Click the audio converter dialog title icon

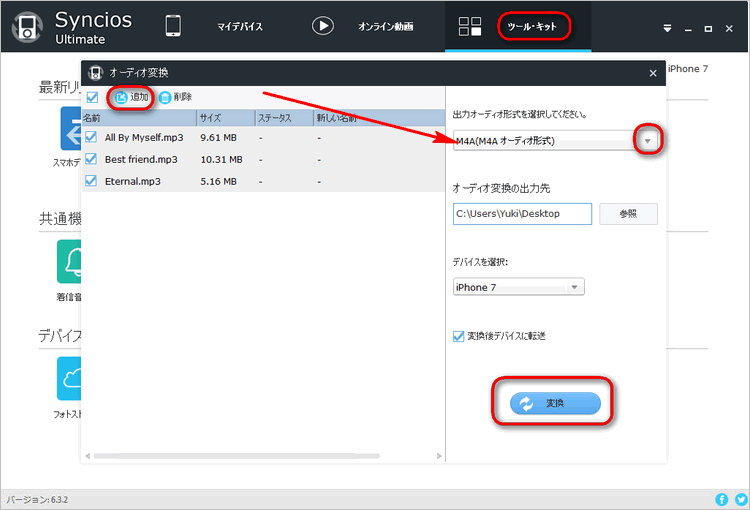click(x=96, y=73)
